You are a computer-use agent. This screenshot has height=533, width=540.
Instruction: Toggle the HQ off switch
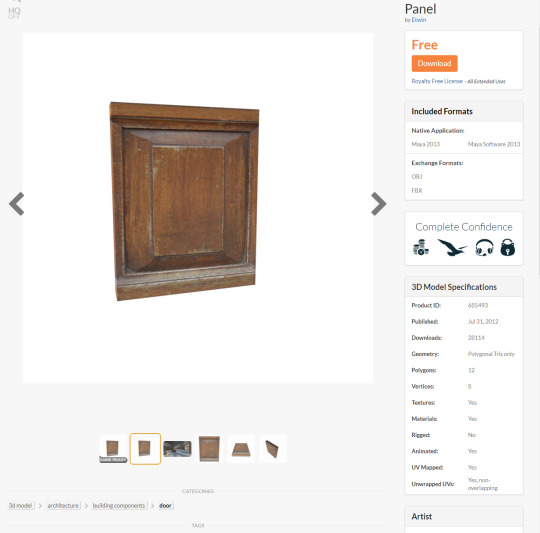coord(14,13)
